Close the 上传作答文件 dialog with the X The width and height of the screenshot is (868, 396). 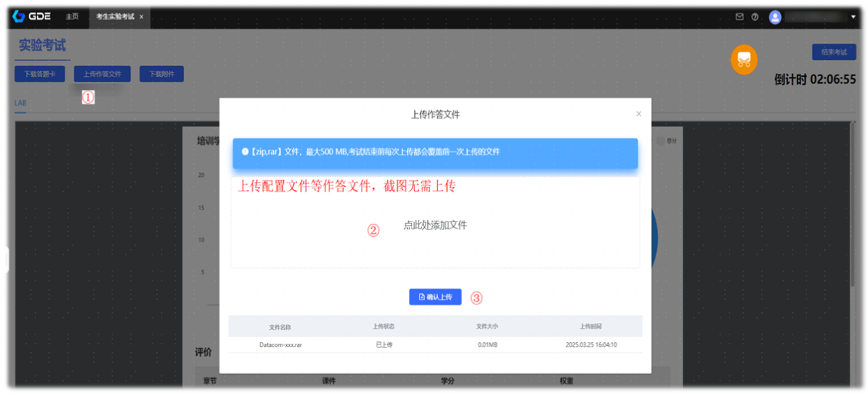coord(638,114)
